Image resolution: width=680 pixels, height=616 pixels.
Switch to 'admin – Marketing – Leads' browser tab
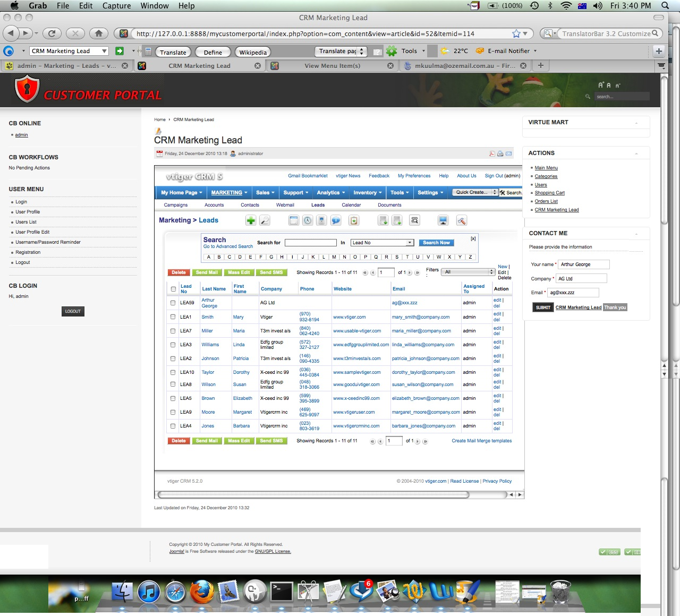pos(66,66)
